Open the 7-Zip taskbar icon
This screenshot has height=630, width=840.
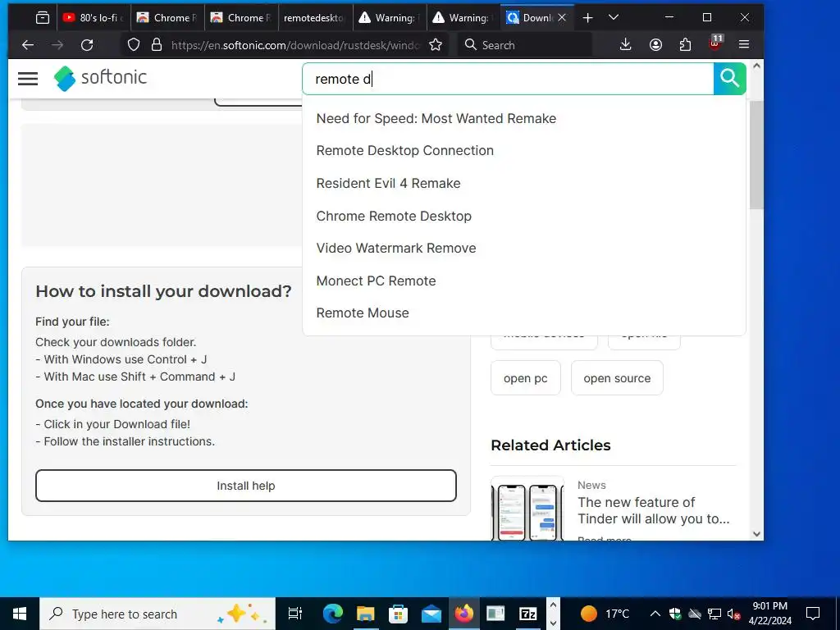click(x=529, y=614)
